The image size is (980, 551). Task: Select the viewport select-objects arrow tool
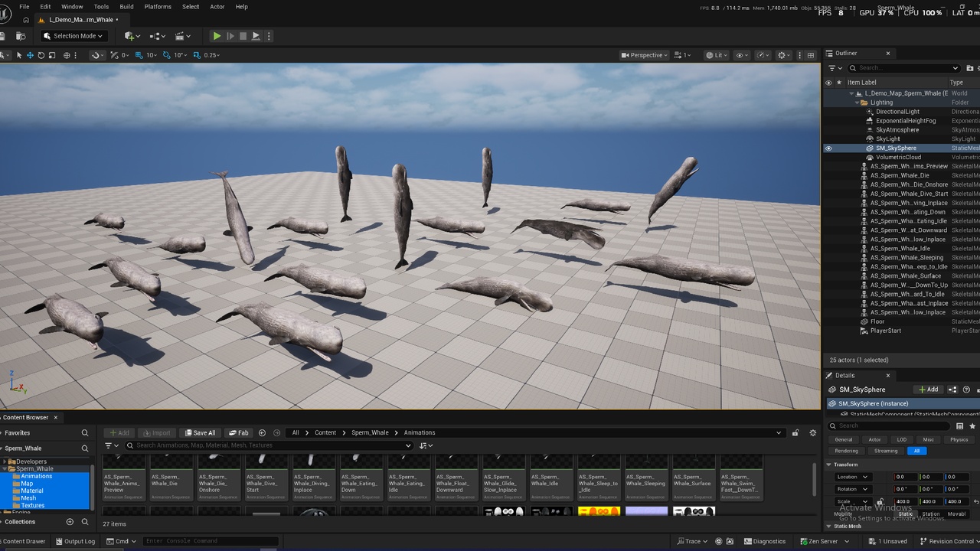point(19,55)
